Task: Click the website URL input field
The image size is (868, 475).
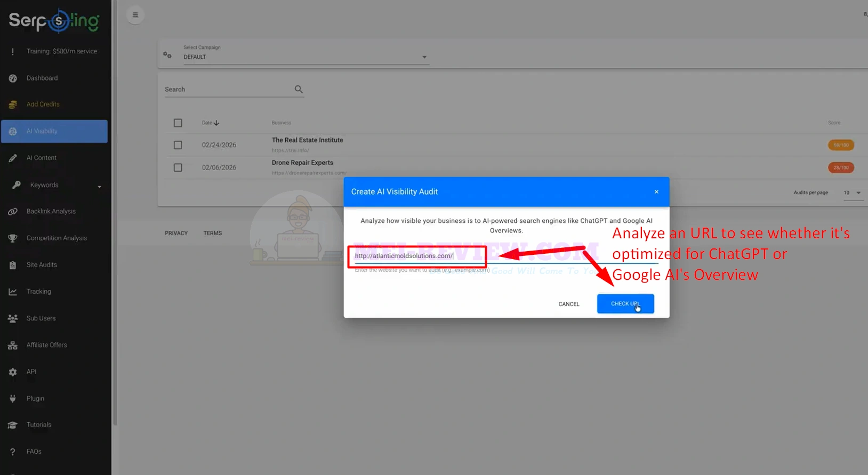Action: pyautogui.click(x=506, y=256)
